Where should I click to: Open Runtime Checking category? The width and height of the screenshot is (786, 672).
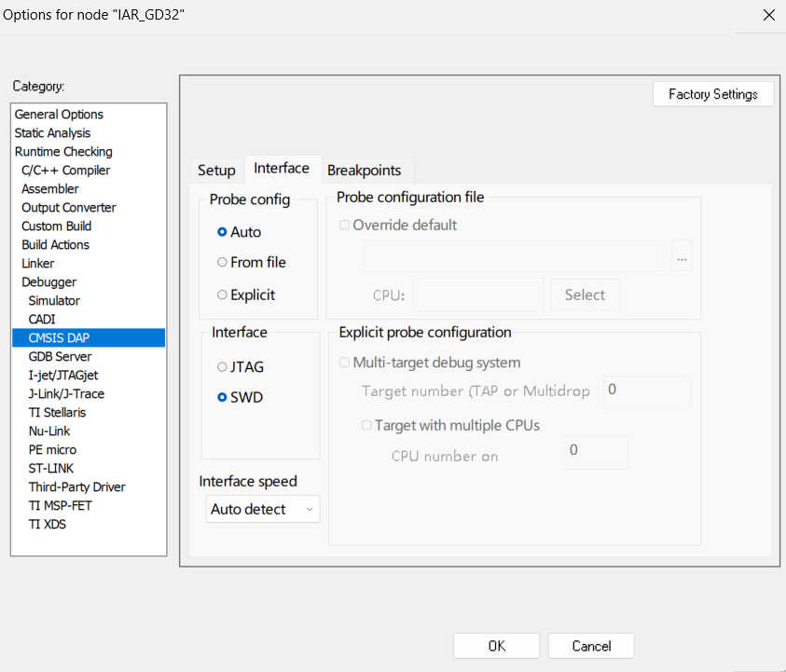(89, 151)
